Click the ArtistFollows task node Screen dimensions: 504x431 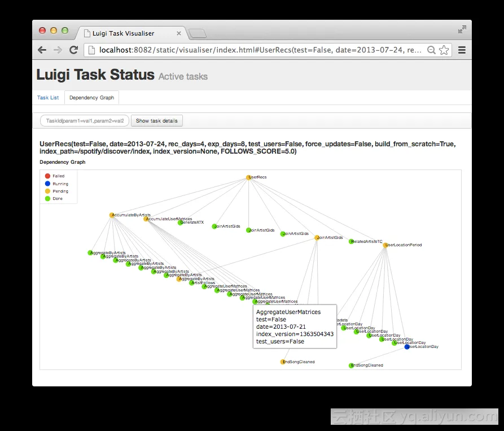[x=190, y=282]
